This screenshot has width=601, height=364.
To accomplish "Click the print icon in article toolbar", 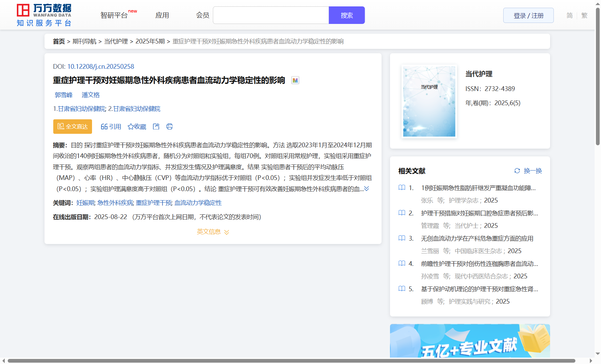I will click(x=170, y=126).
